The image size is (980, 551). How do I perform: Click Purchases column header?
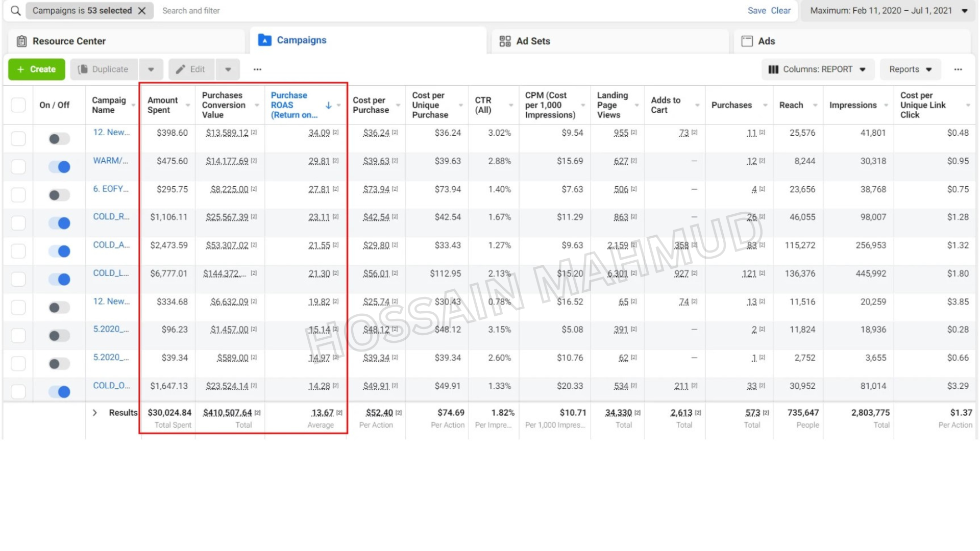(x=731, y=105)
